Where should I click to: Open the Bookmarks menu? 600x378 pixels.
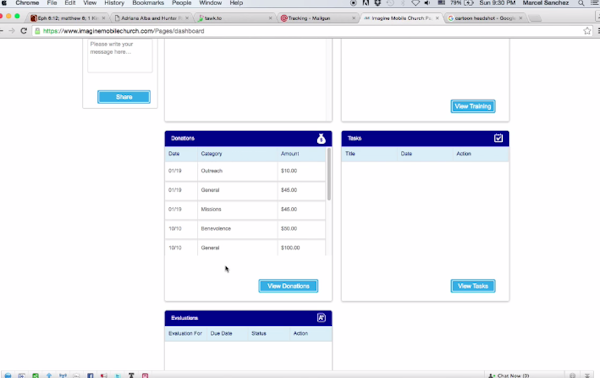coord(148,3)
